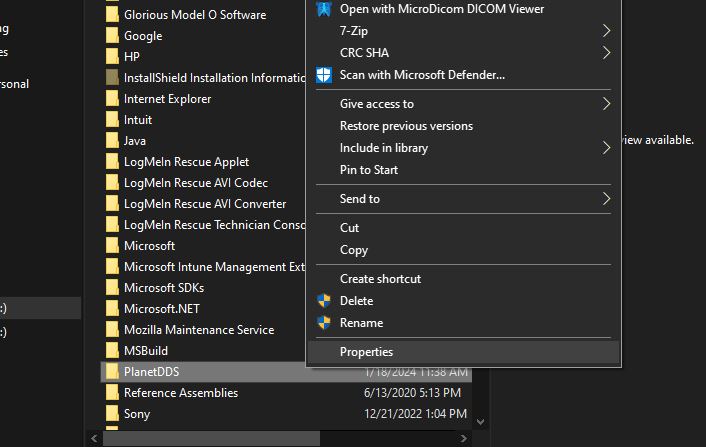This screenshot has height=447, width=706.
Task: Click the Microsoft folder icon
Action: (x=112, y=246)
